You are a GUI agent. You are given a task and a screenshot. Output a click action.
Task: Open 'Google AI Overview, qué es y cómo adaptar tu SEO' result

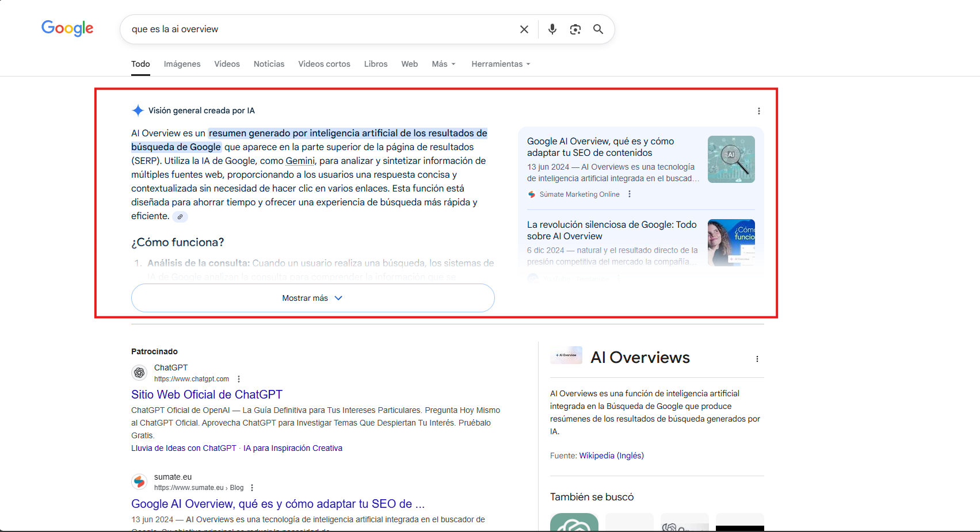coord(278,504)
